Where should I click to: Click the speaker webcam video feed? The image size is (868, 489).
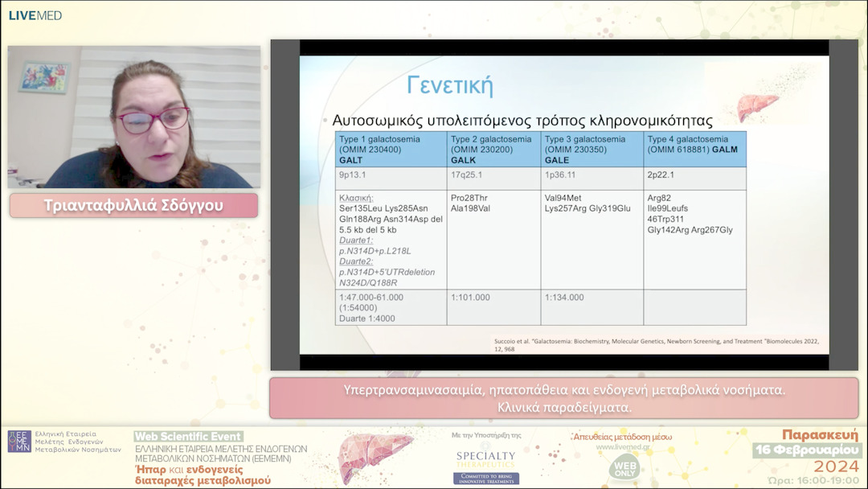pos(134,117)
